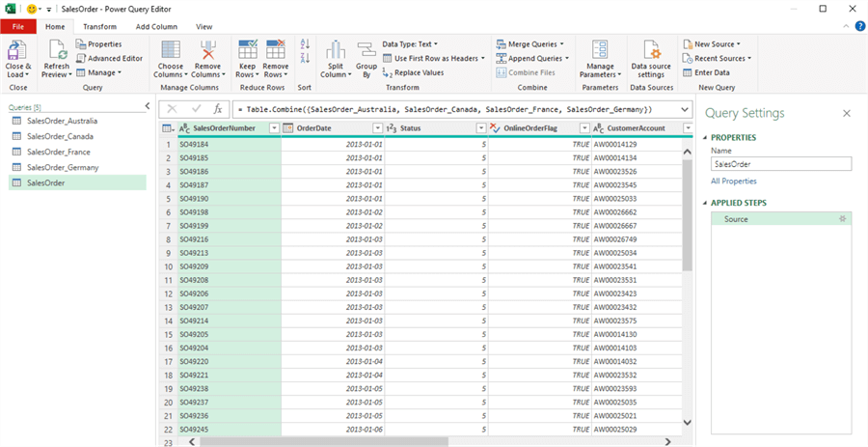
Task: Collapse the ribbon with the caret
Action: coord(846,26)
